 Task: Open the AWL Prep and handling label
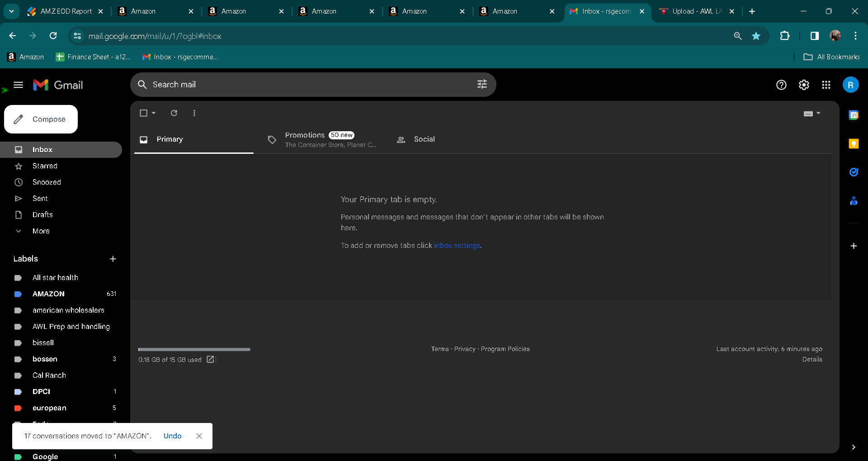tap(61, 327)
